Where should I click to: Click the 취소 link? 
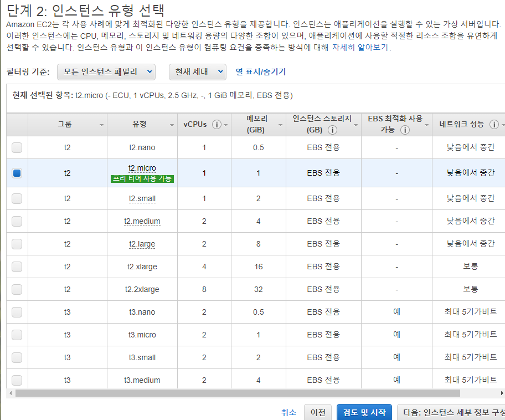pos(288,412)
